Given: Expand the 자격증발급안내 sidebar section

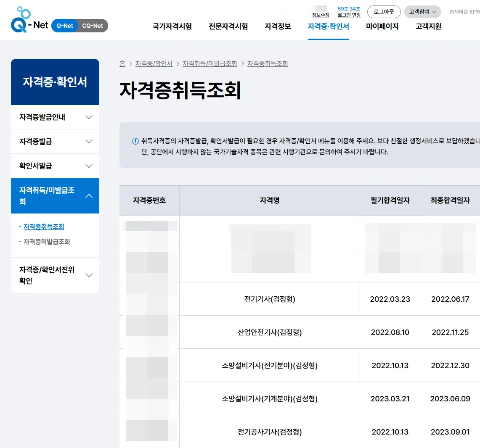Looking at the screenshot, I should click(55, 117).
